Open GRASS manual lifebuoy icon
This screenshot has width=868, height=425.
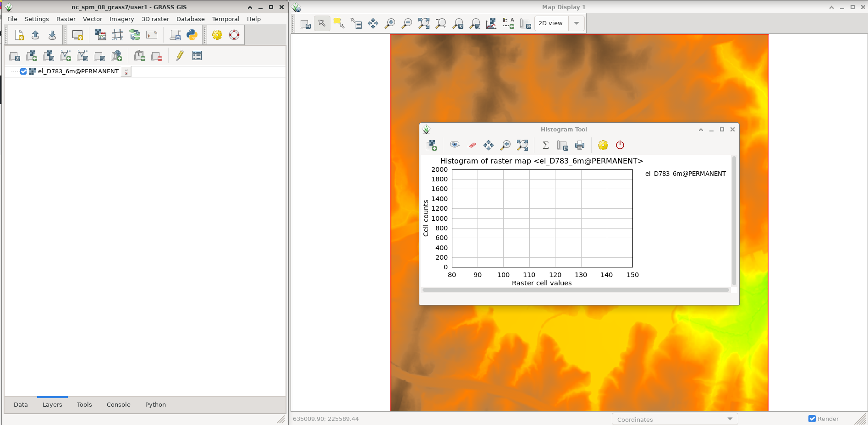(x=234, y=35)
